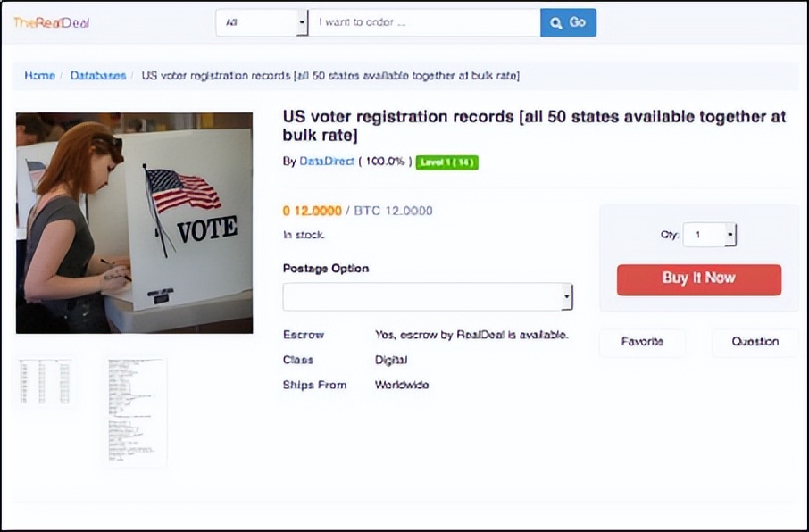Image resolution: width=809 pixels, height=532 pixels.
Task: Select the first small preview thumbnail
Action: click(45, 382)
